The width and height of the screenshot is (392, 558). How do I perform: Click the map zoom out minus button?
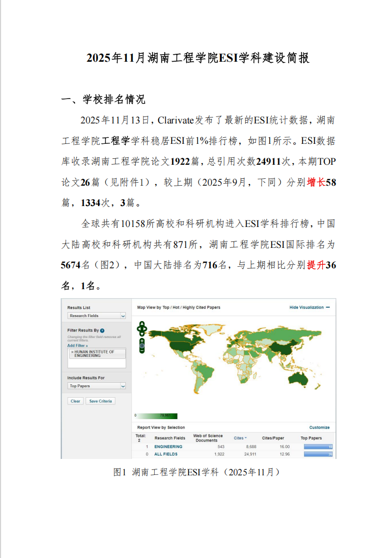(x=142, y=351)
